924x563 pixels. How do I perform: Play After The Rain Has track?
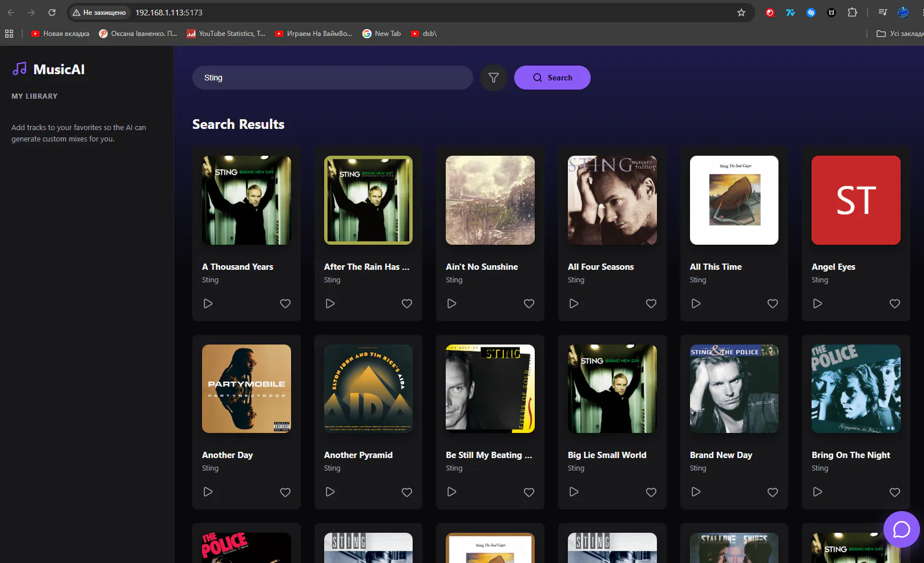point(330,303)
